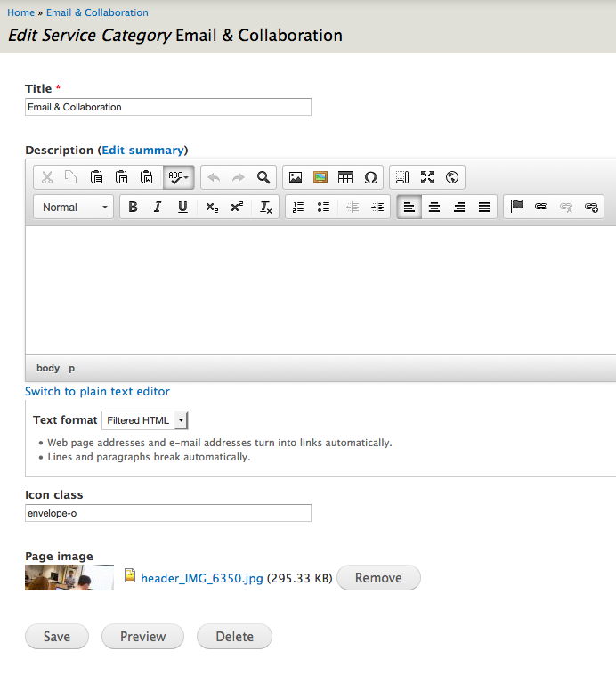Toggle underline formatting

click(x=182, y=207)
